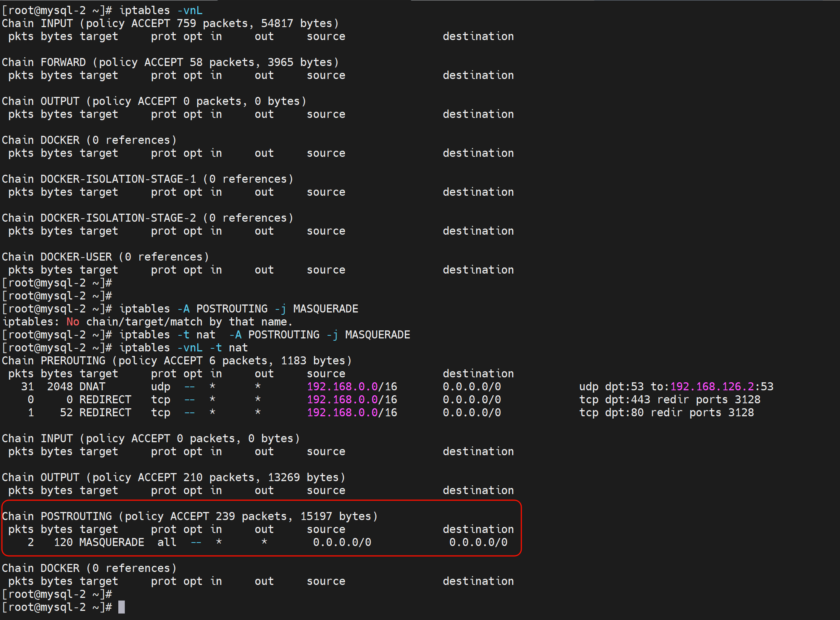
Task: Click the '-vnL' option in the first command
Action: click(190, 10)
